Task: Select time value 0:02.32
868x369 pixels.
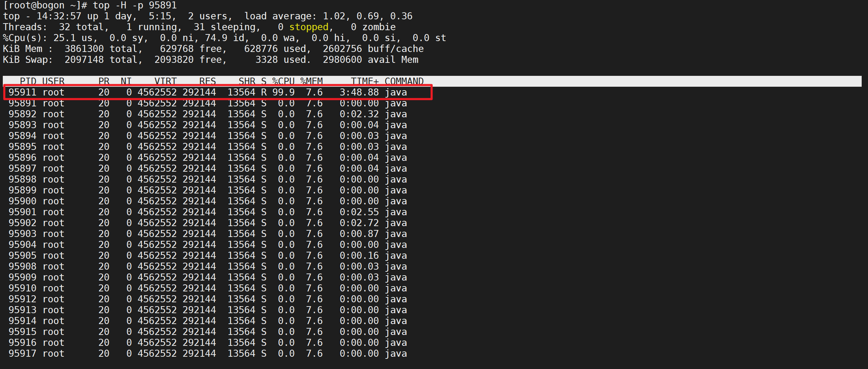Action: pyautogui.click(x=359, y=114)
